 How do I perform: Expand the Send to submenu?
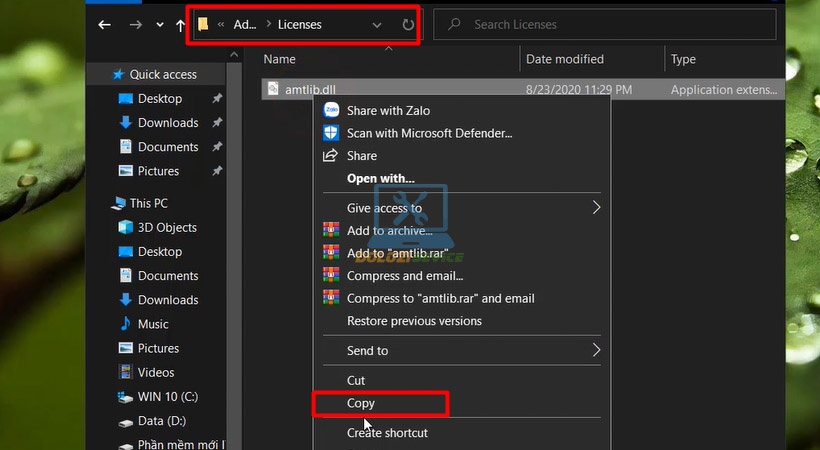(596, 351)
